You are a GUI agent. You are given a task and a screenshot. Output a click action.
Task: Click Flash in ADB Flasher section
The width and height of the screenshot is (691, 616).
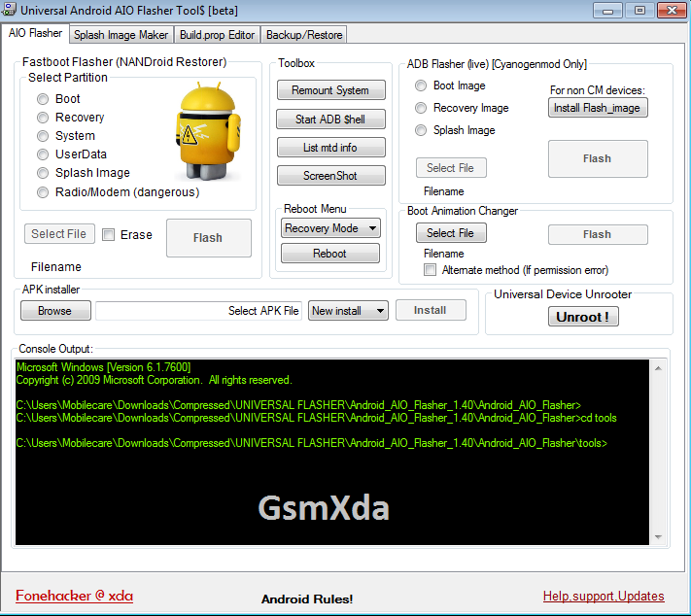click(x=598, y=158)
